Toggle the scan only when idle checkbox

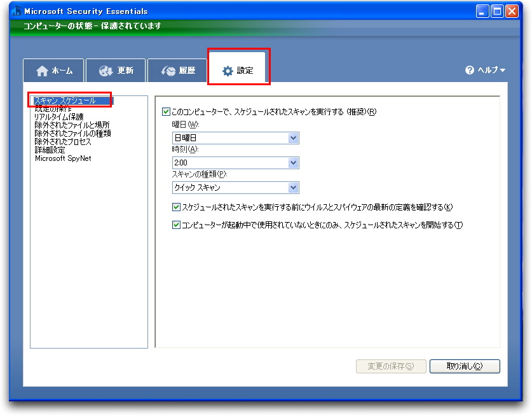(177, 225)
